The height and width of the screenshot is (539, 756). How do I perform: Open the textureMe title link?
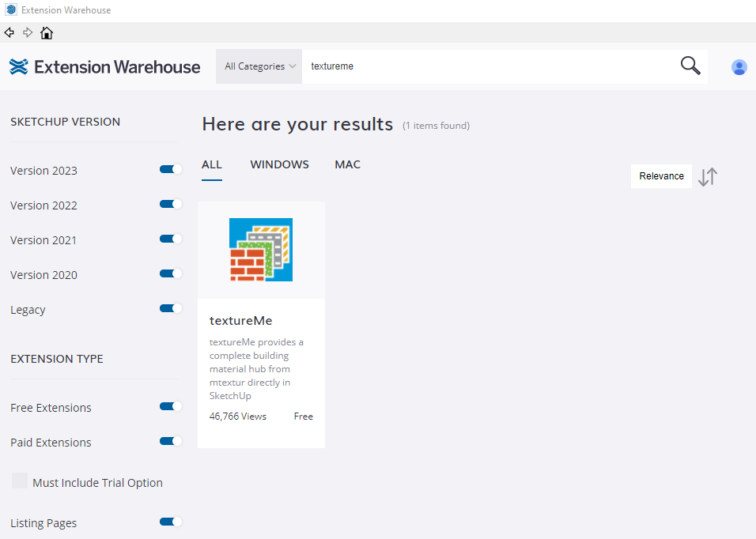pos(240,320)
